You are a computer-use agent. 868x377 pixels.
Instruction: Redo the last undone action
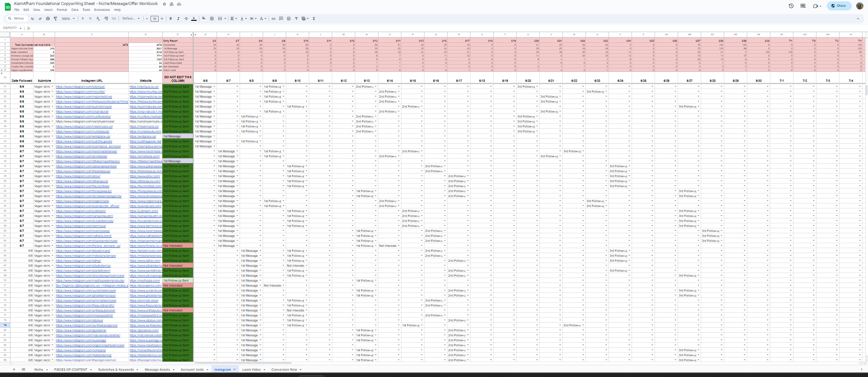[40, 19]
